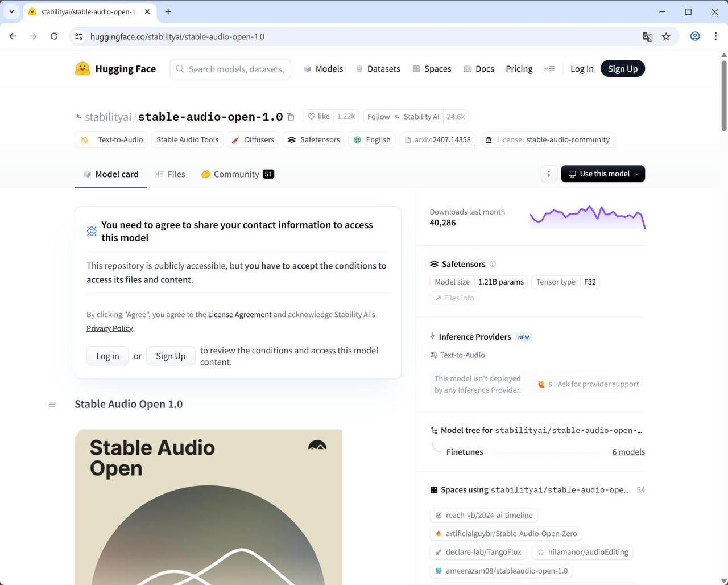This screenshot has height=585, width=728.
Task: Click the 1.22k likes count
Action: click(346, 116)
